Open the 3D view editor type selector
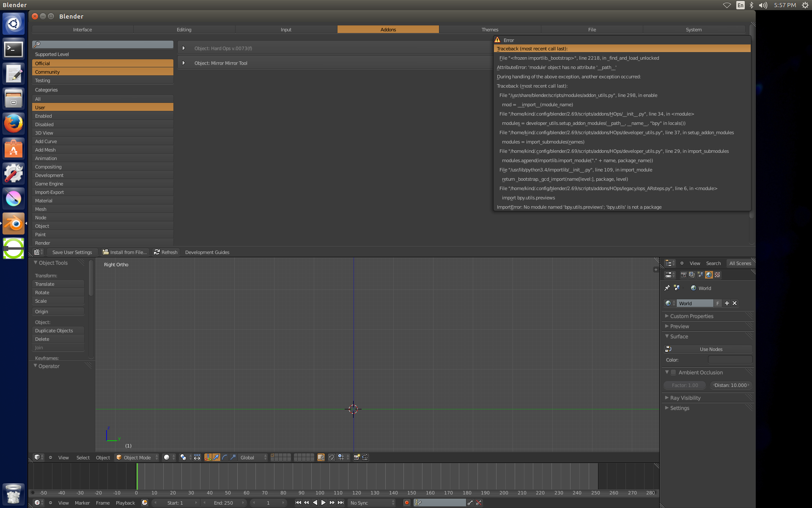 click(x=38, y=457)
